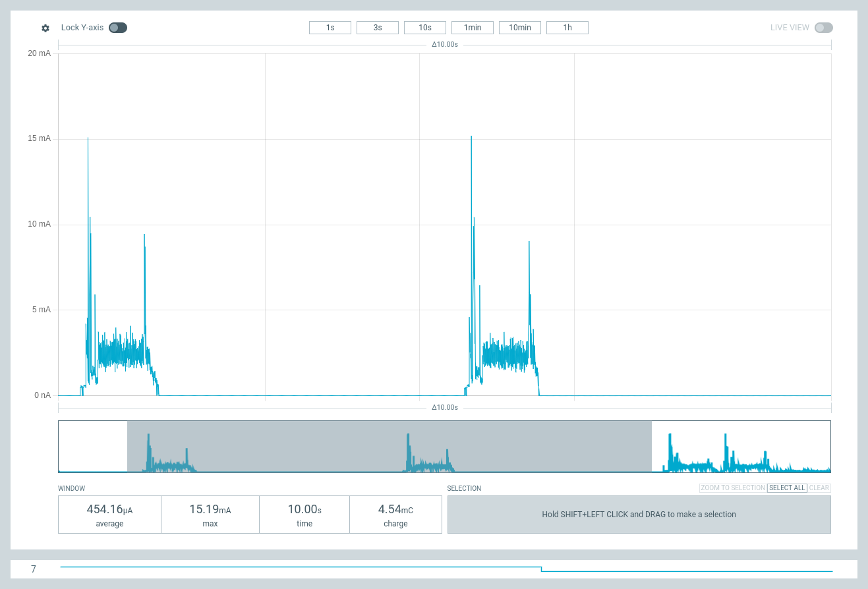The width and height of the screenshot is (868, 589).
Task: Clear the selection with CLEAR
Action: point(819,488)
